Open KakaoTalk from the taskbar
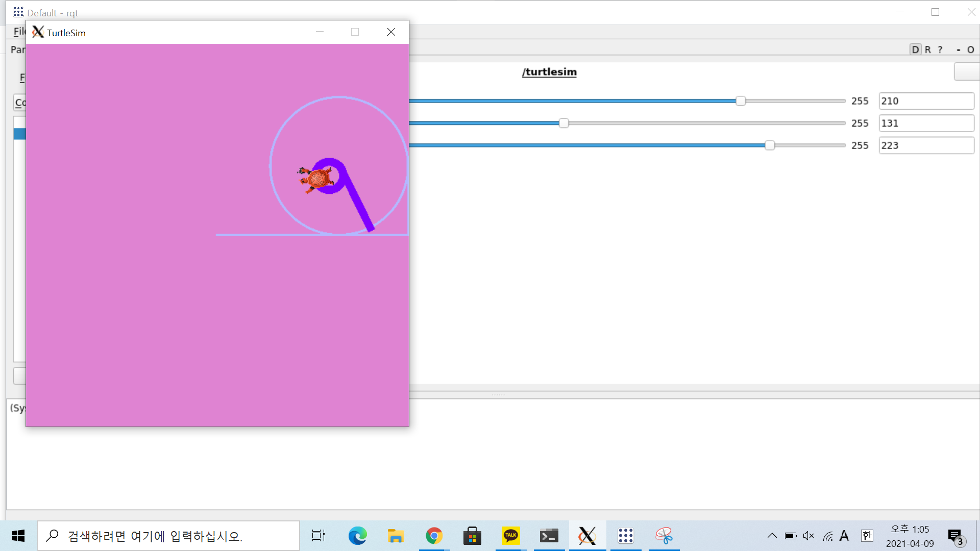 [511, 536]
